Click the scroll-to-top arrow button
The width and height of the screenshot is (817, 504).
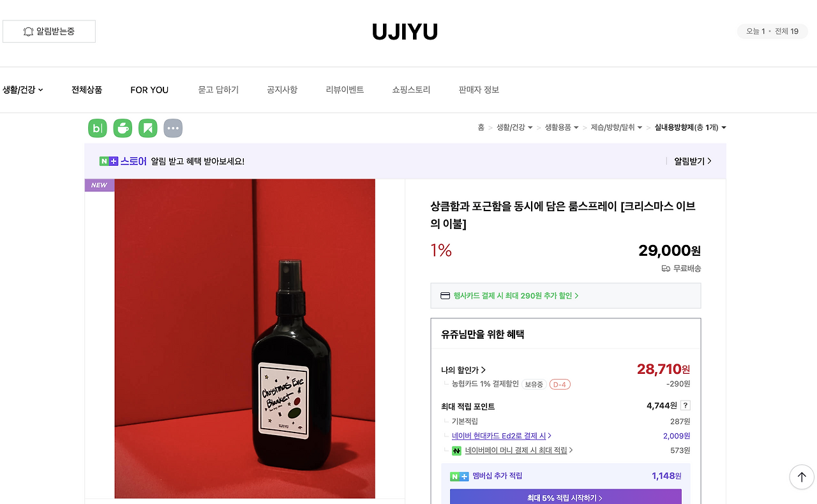[x=802, y=477]
